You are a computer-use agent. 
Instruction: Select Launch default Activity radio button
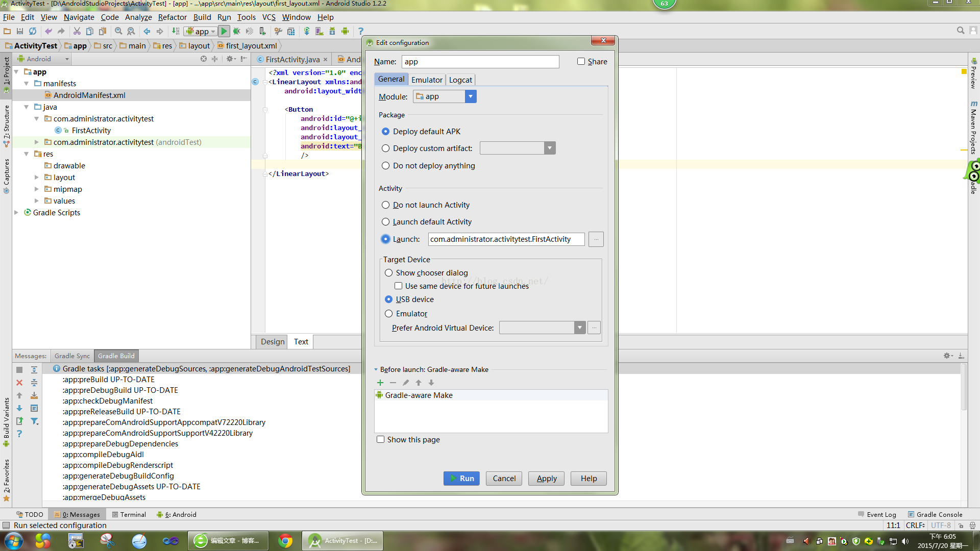[385, 222]
